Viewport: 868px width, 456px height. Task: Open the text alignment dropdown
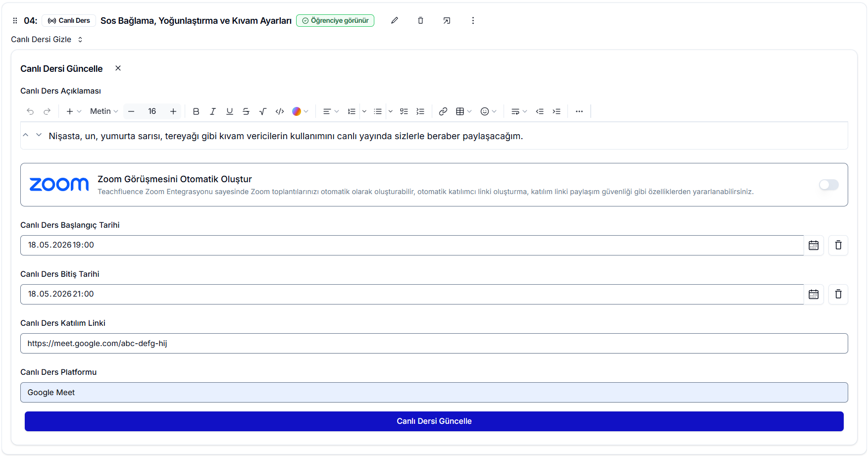[x=331, y=111]
